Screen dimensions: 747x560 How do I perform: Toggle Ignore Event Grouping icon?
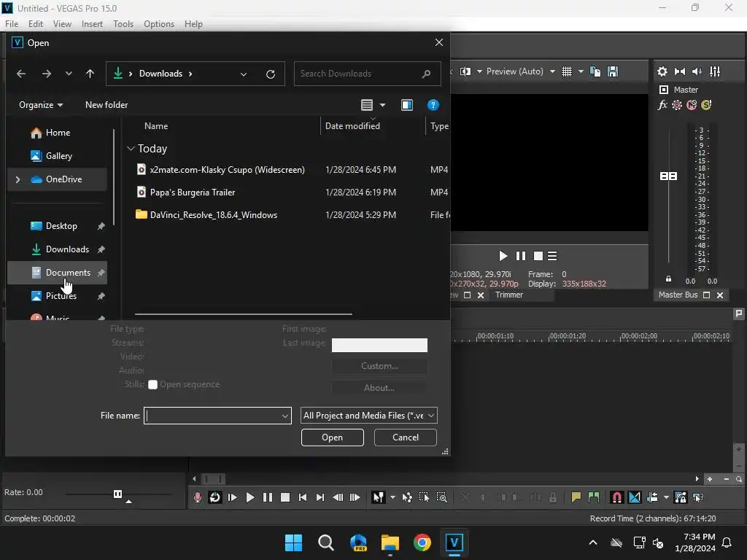(698, 497)
